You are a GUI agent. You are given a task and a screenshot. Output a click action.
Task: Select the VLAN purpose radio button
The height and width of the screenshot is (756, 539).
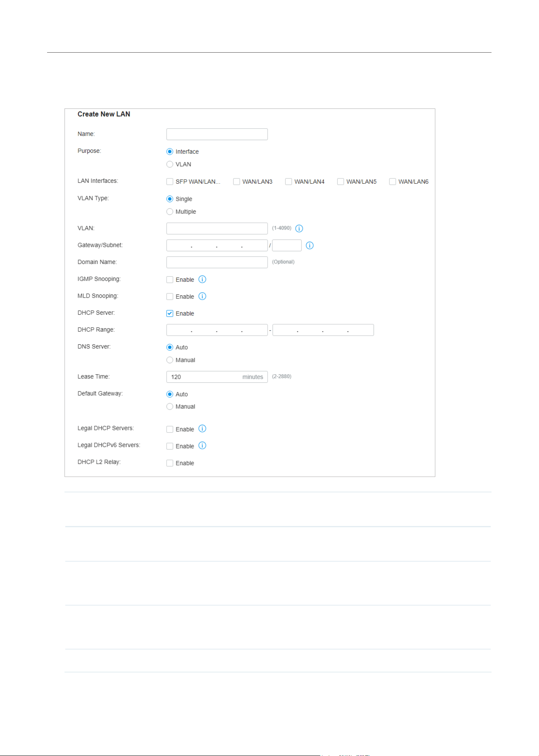point(170,164)
